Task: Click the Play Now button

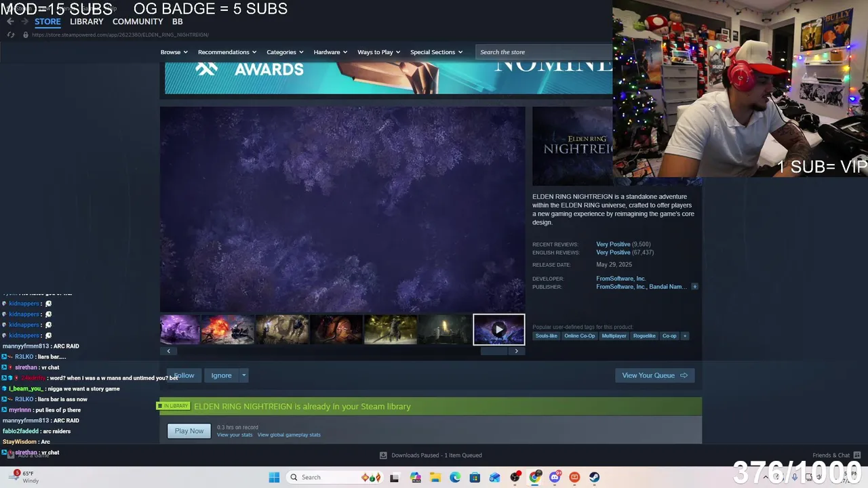Action: 189,431
